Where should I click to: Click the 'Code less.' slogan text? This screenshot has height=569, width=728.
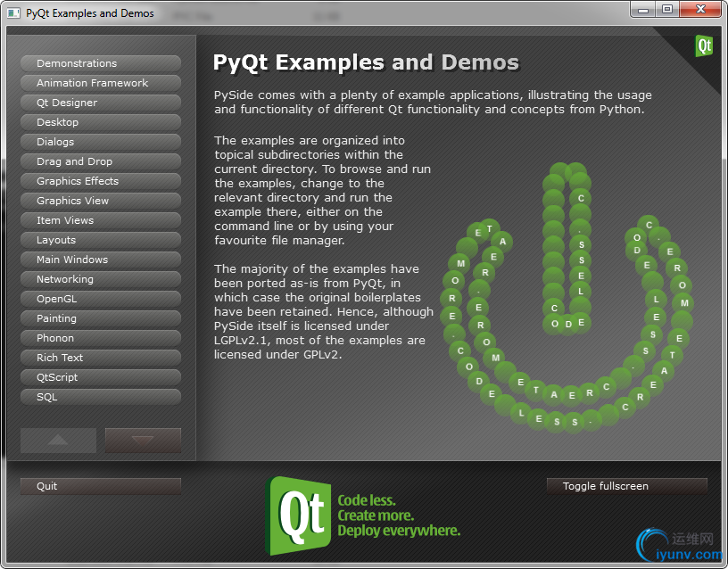click(x=367, y=500)
